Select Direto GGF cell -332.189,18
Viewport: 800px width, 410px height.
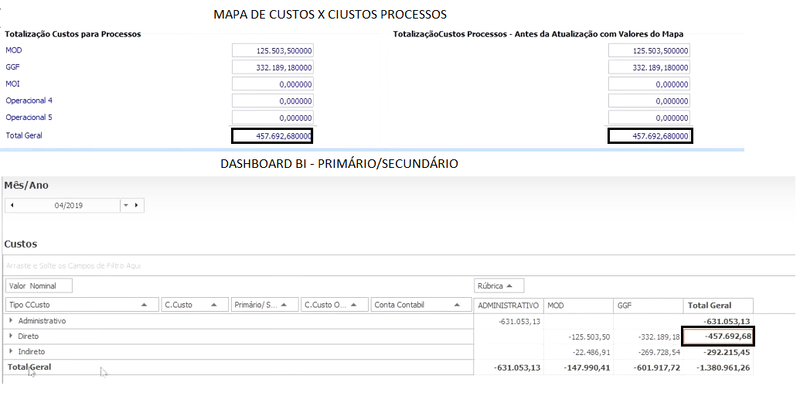pyautogui.click(x=648, y=337)
